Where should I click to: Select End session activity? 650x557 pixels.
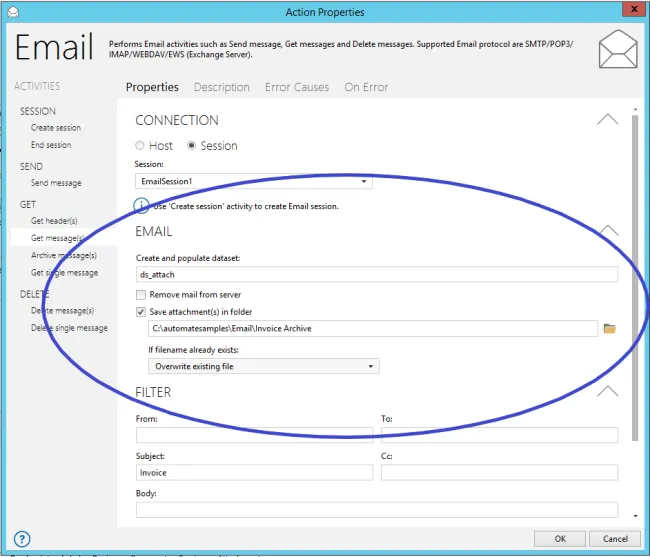[x=51, y=145]
